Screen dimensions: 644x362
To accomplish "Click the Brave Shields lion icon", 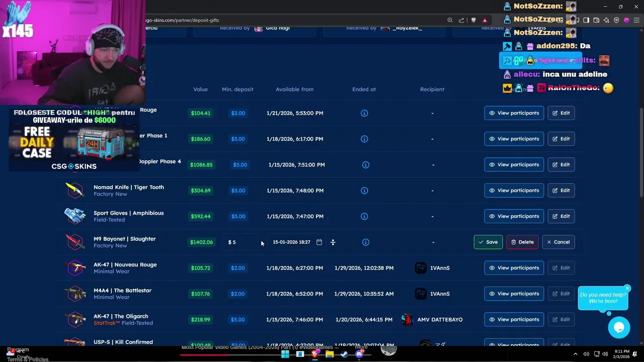I will pyautogui.click(x=473, y=20).
